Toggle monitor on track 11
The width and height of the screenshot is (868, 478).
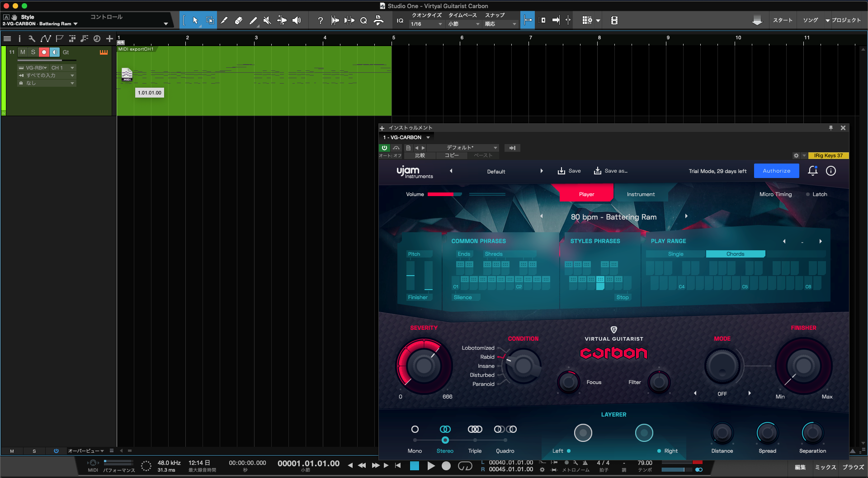pos(55,52)
